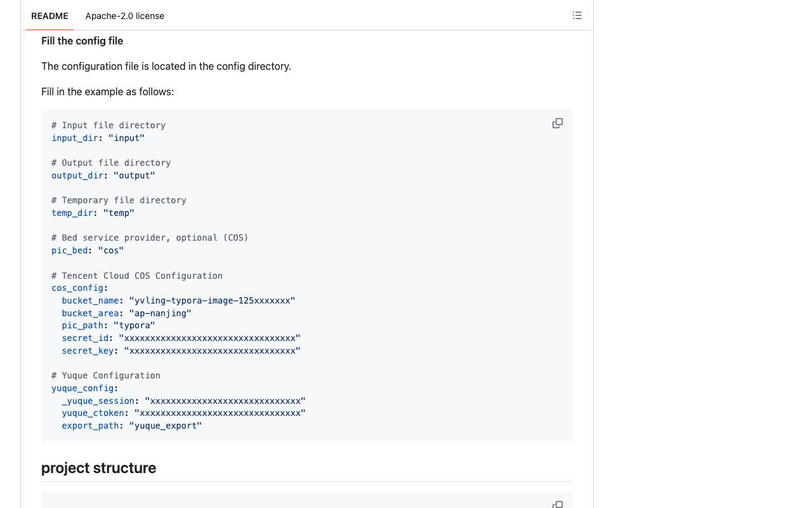Click the yuque_config key
This screenshot has height=508, width=812.
pyautogui.click(x=82, y=388)
